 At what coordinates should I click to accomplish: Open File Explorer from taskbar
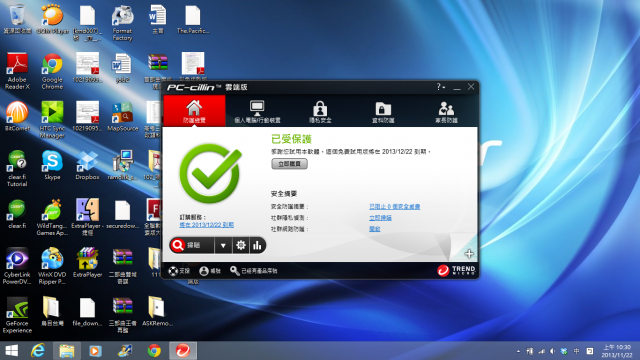(67, 351)
